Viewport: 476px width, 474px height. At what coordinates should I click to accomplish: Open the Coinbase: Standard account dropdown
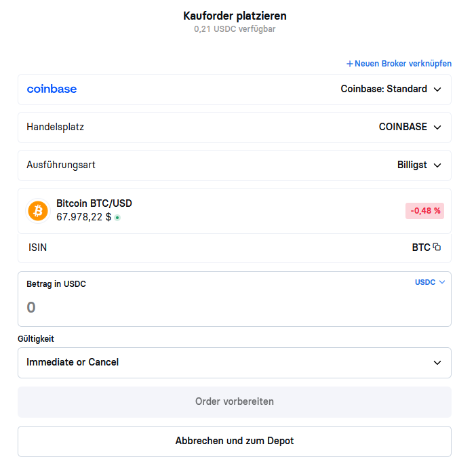(x=235, y=90)
